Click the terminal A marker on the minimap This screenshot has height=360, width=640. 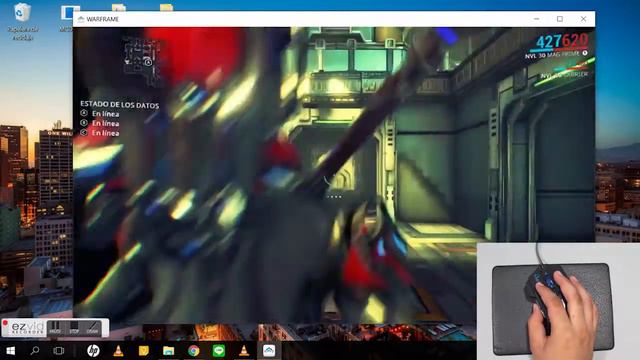[x=148, y=62]
